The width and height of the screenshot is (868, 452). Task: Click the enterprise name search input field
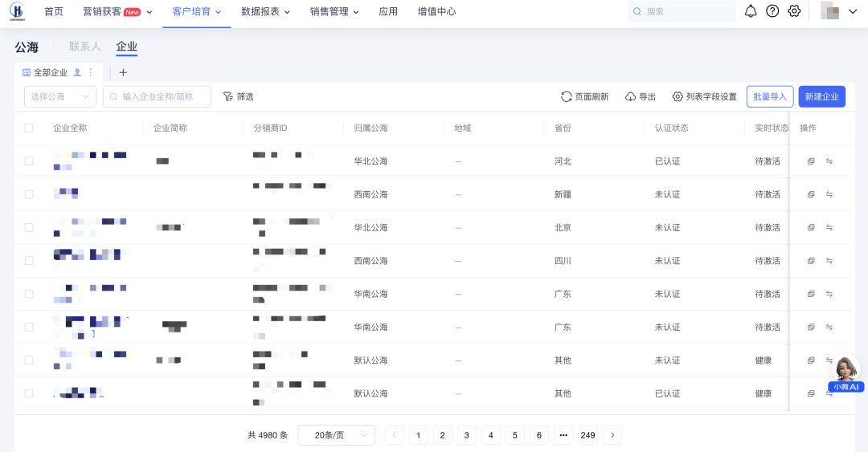[x=161, y=96]
